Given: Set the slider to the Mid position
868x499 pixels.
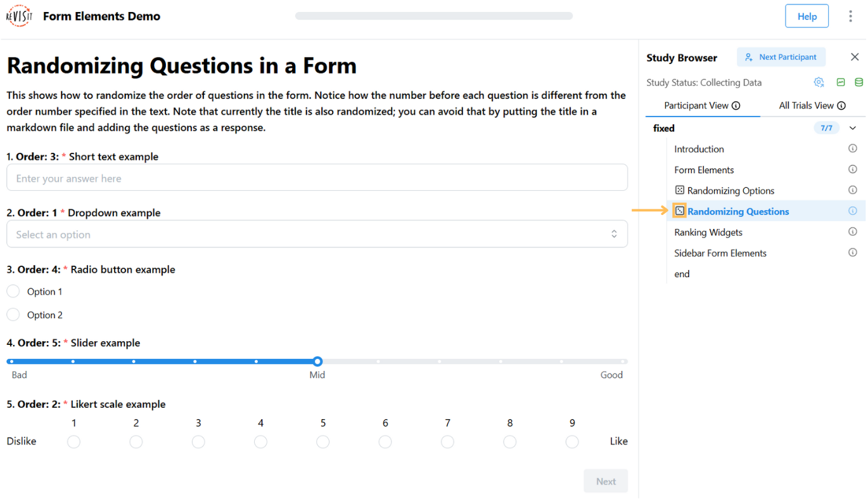Looking at the screenshot, I should [x=317, y=361].
